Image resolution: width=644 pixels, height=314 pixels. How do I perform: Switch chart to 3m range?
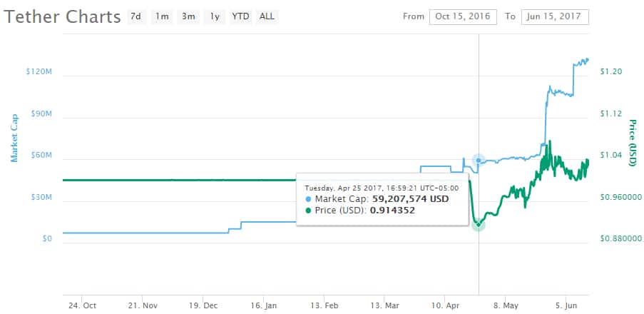(188, 16)
